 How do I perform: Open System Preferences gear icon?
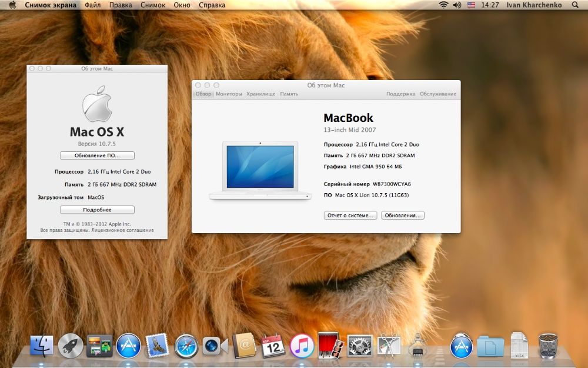(x=360, y=346)
